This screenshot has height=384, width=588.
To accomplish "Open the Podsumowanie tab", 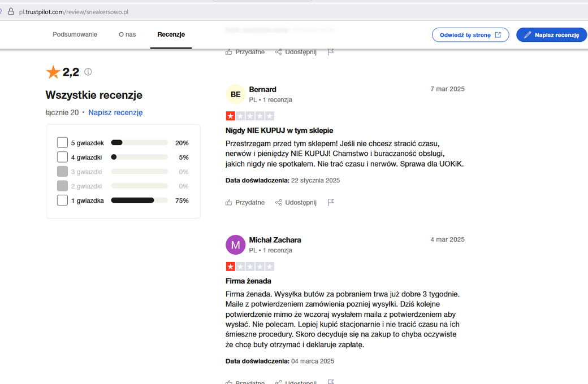I will click(75, 34).
